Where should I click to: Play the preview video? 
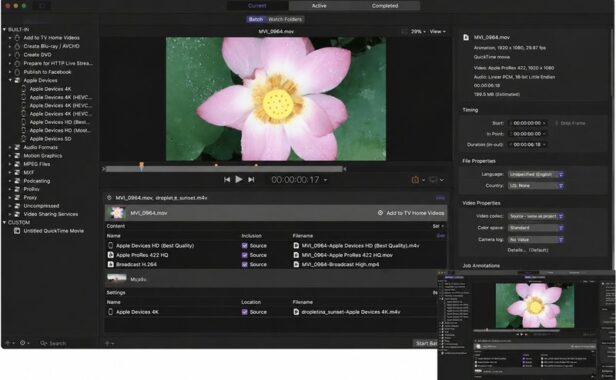(238, 180)
